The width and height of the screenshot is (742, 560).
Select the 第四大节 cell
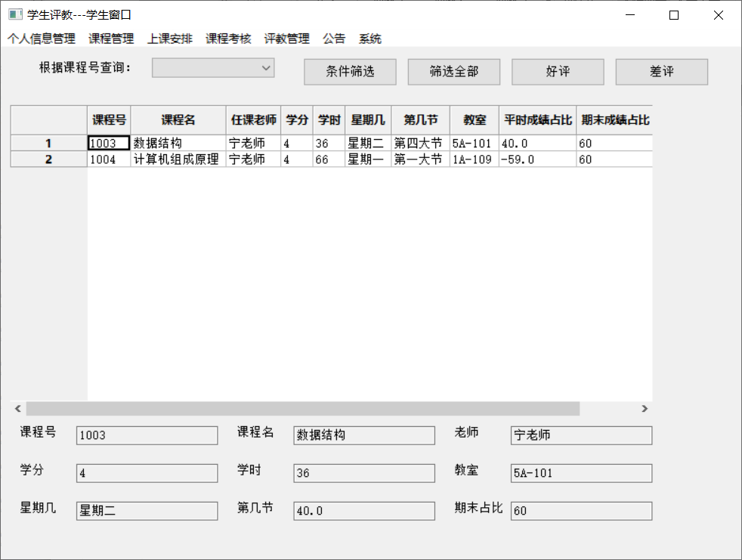coord(421,143)
